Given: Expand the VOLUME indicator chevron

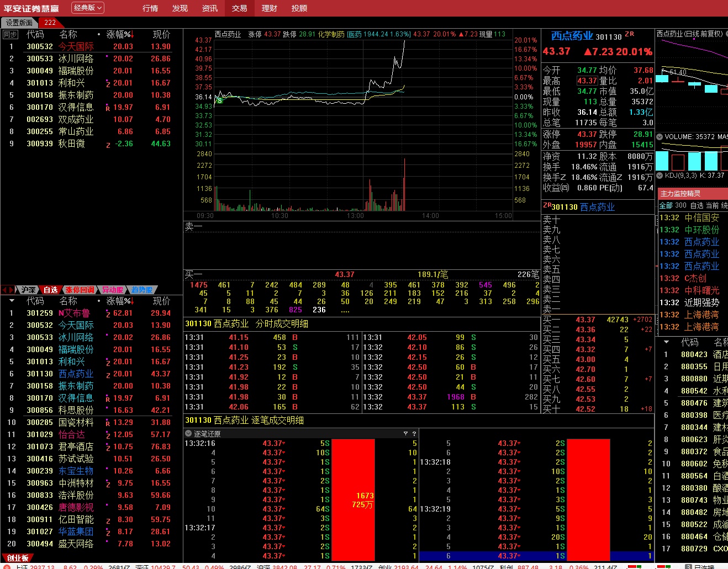Looking at the screenshot, I should pyautogui.click(x=660, y=137).
